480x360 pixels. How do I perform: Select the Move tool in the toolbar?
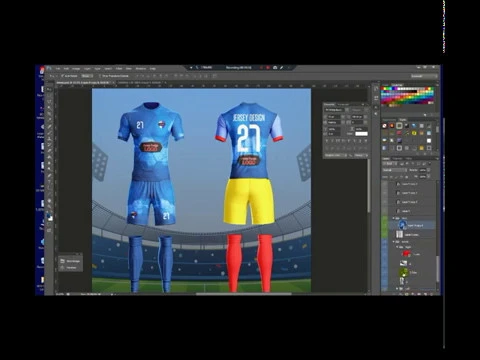[x=49, y=89]
